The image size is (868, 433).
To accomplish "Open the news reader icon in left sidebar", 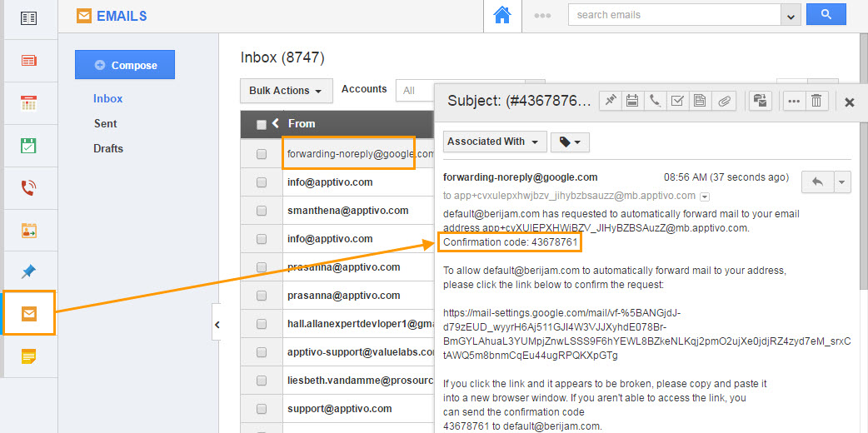I will [x=28, y=18].
